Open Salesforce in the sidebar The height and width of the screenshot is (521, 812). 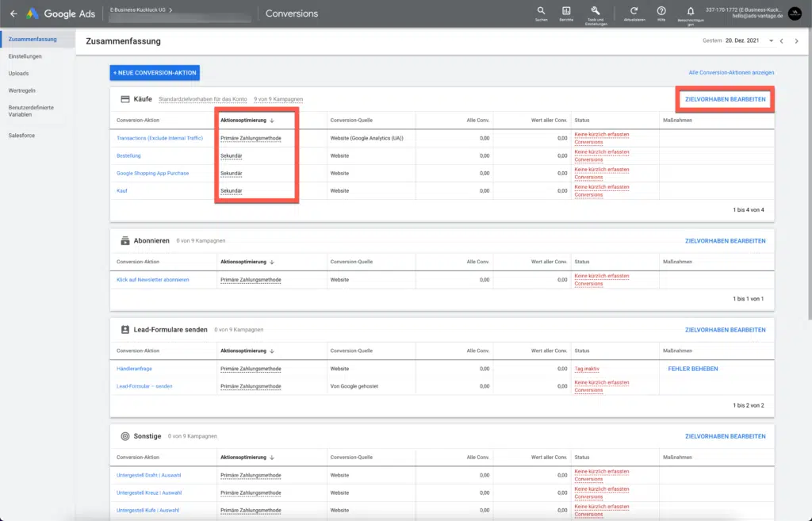(x=21, y=136)
